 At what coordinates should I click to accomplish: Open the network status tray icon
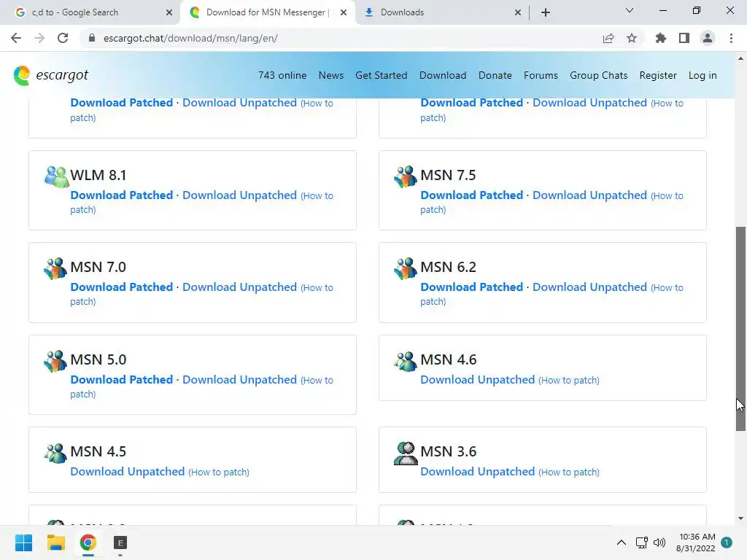[642, 542]
